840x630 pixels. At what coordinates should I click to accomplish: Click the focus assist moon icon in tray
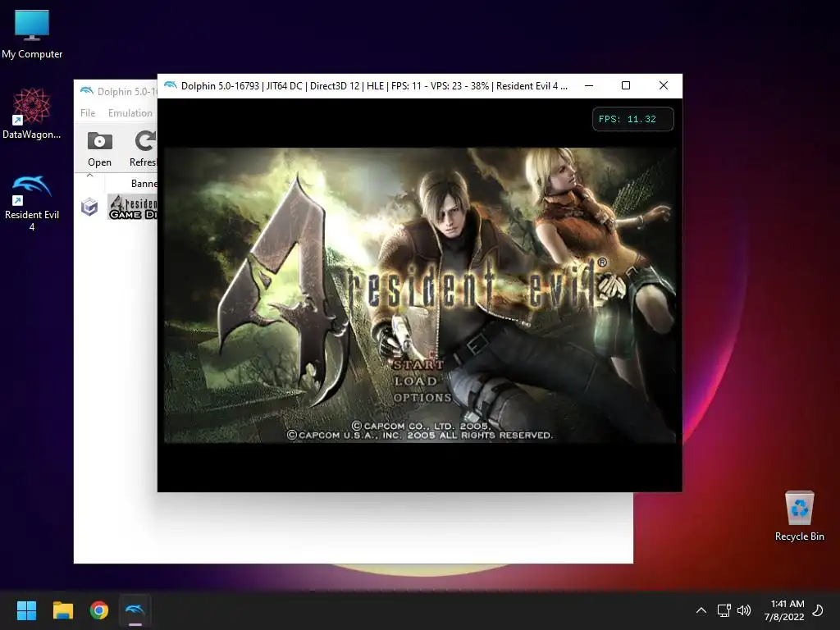click(818, 610)
